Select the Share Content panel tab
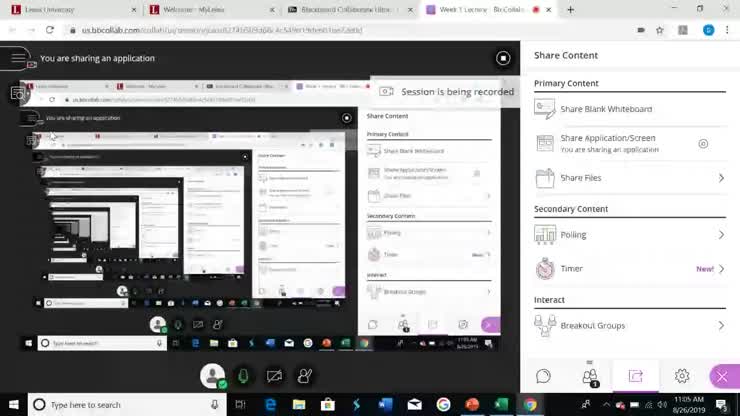Viewport: 740px width, 416px height. tap(635, 376)
